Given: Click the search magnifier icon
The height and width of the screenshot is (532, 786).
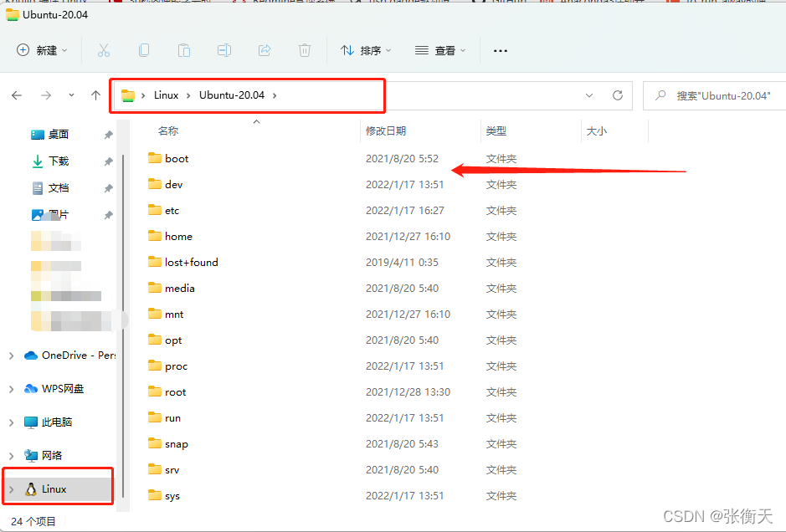Looking at the screenshot, I should point(660,95).
